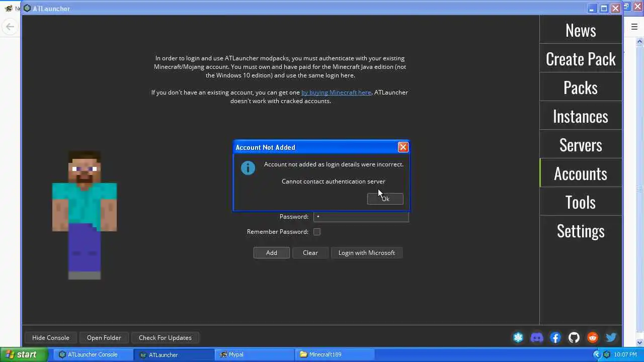Open the Servers tab
Screen dimensions: 644x362
581,144
